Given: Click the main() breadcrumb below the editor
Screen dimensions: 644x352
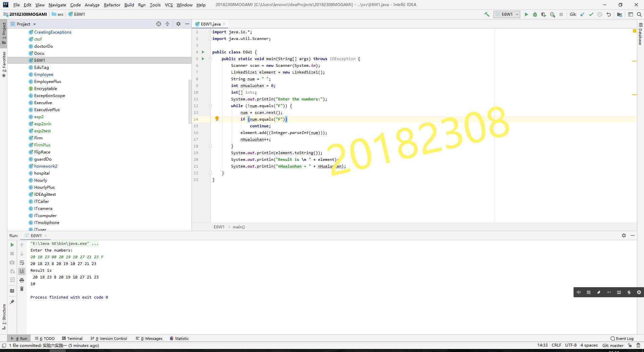Looking at the screenshot, I should click(239, 227).
